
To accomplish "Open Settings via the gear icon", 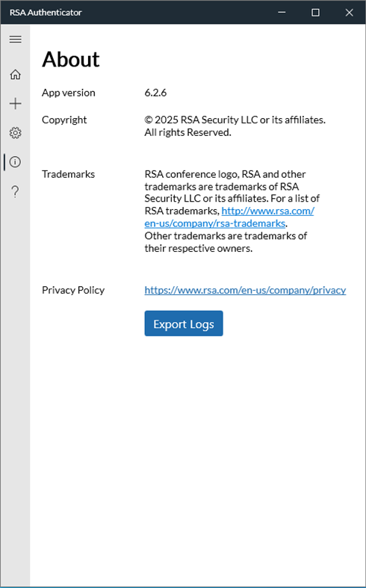I will 16,133.
